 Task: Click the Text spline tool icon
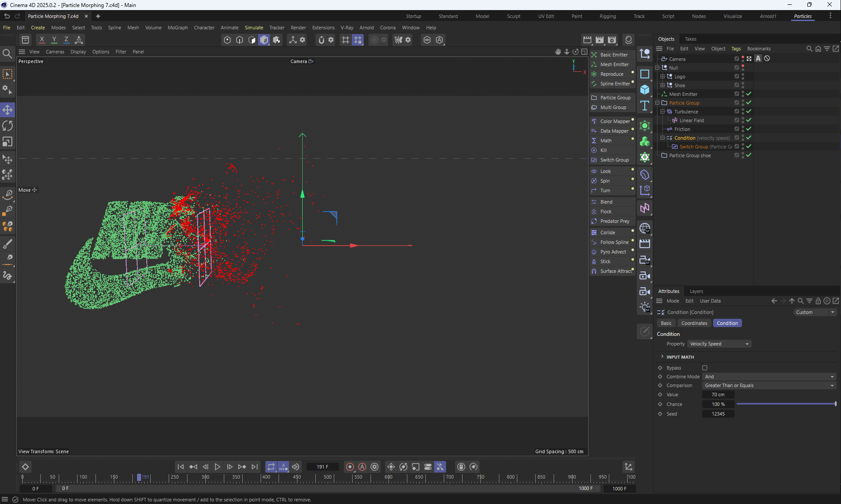[645, 106]
